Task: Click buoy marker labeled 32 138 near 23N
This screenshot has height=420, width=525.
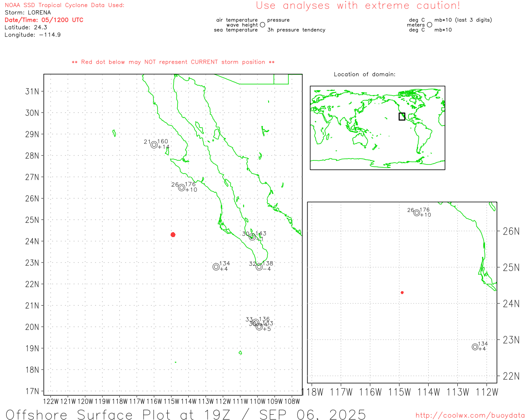Action: pos(259,267)
